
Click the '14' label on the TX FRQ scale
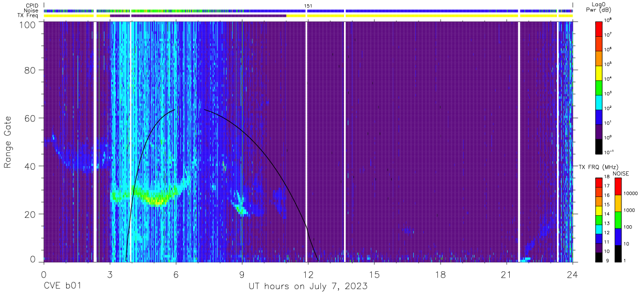click(607, 215)
